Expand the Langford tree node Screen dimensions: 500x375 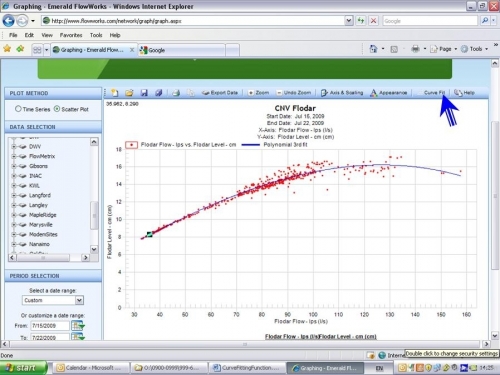tap(14, 195)
